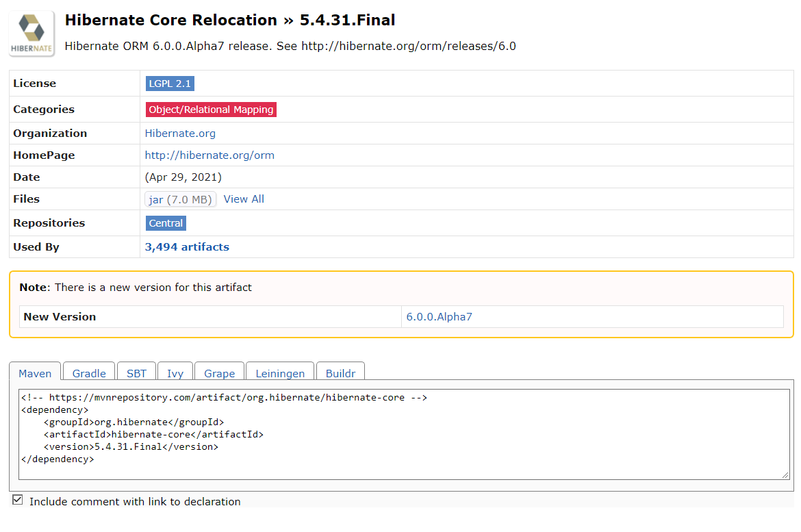
Task: Click the Used By row label
Action: pyautogui.click(x=36, y=247)
